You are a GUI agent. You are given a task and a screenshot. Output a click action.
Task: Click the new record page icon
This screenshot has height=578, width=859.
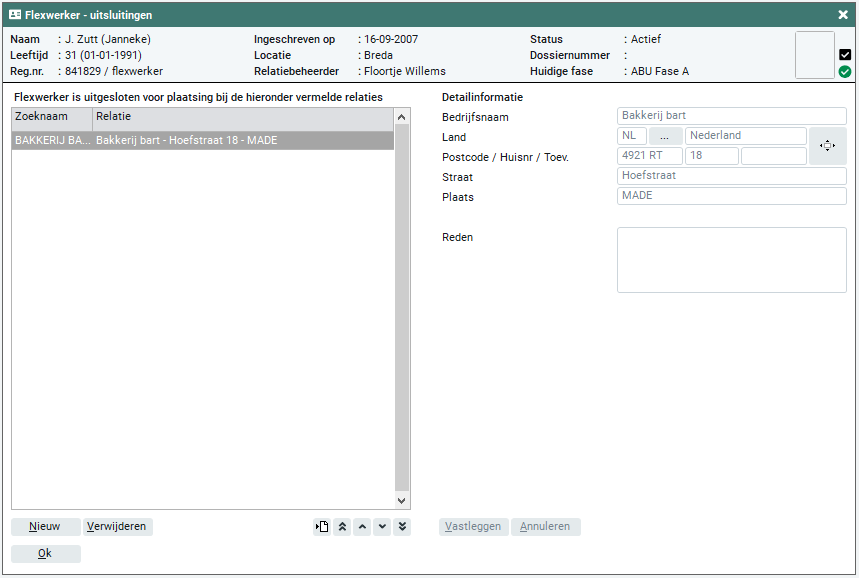322,527
